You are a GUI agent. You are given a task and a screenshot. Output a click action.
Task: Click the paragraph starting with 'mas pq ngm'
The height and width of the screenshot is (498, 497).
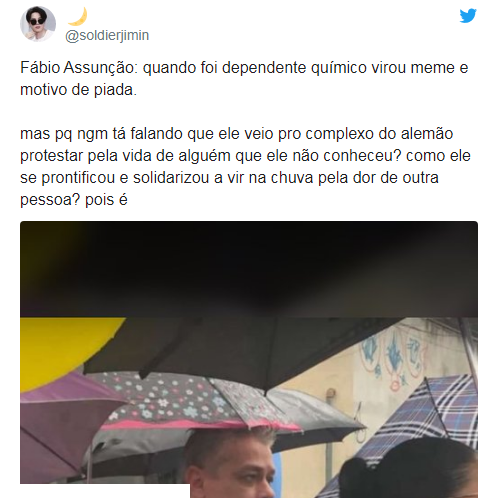pos(245,166)
